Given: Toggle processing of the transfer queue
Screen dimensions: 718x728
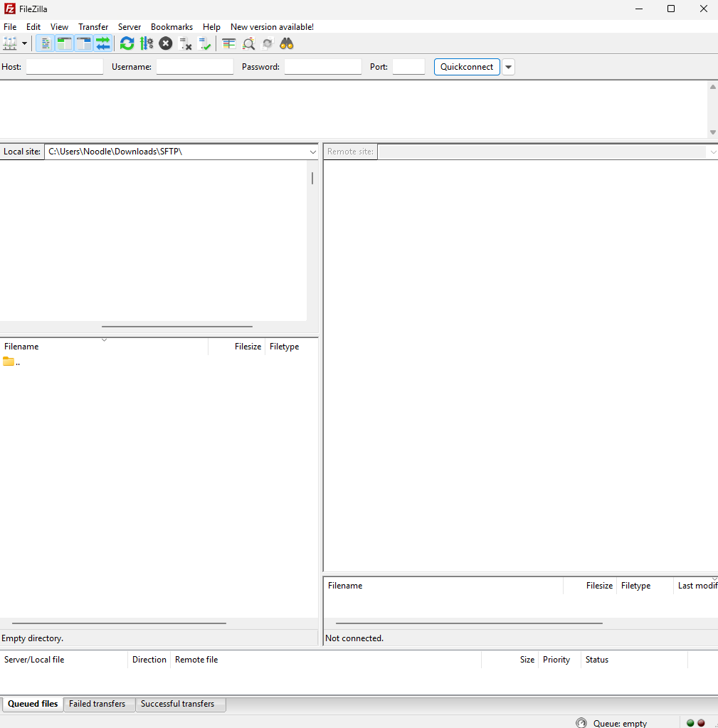Looking at the screenshot, I should coord(147,43).
